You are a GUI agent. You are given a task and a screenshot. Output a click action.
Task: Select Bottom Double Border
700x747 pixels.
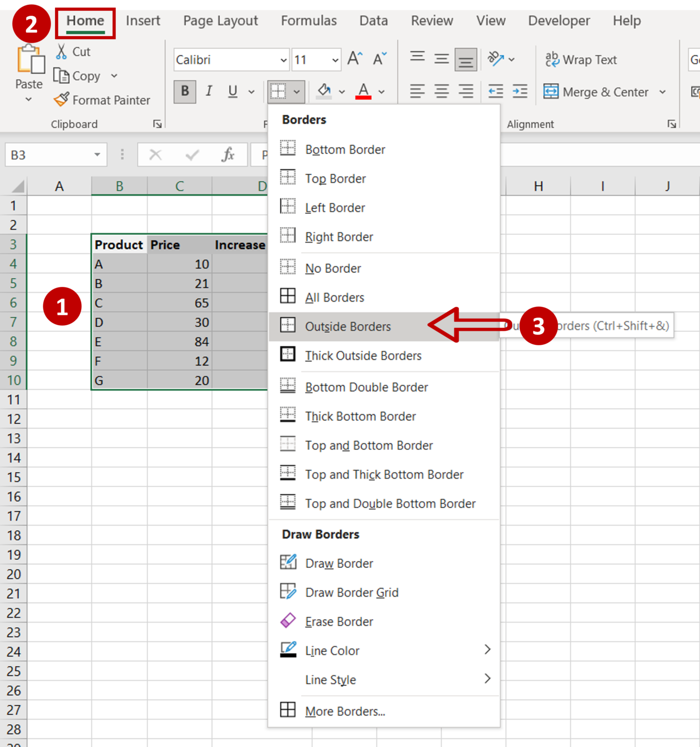(x=384, y=387)
